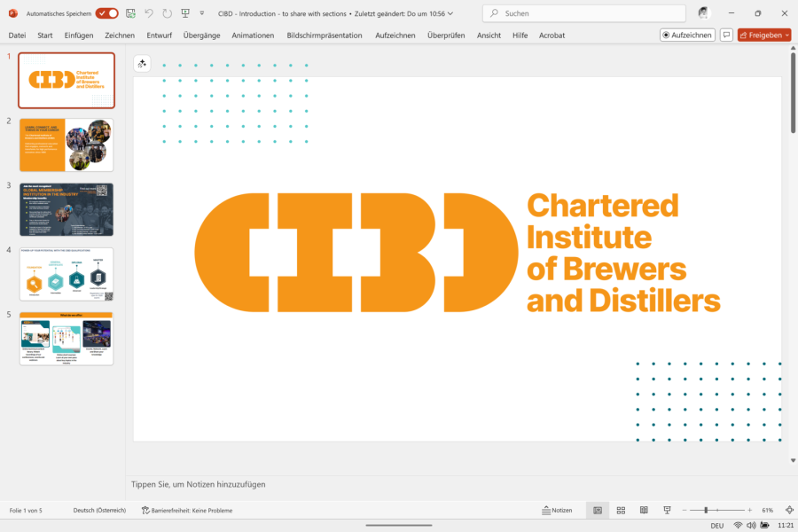This screenshot has width=798, height=532.
Task: Expand the Quick Access Toolbar customize dropdown
Action: pyautogui.click(x=202, y=13)
